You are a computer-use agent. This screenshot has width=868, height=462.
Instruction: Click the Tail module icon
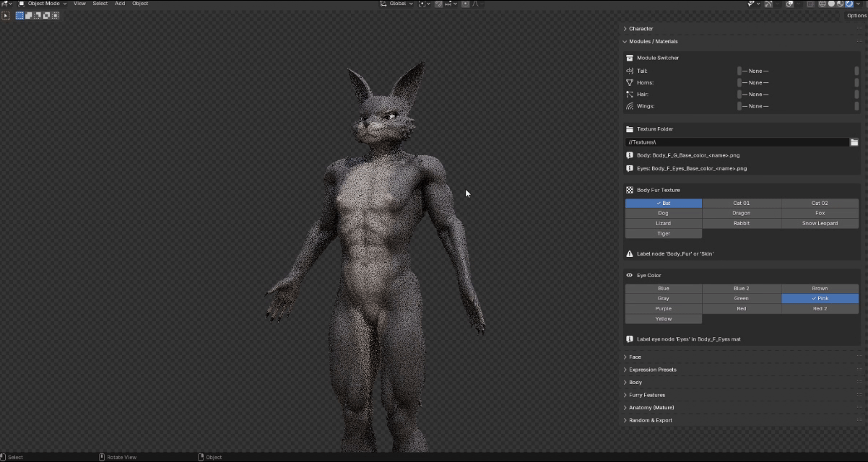click(630, 71)
